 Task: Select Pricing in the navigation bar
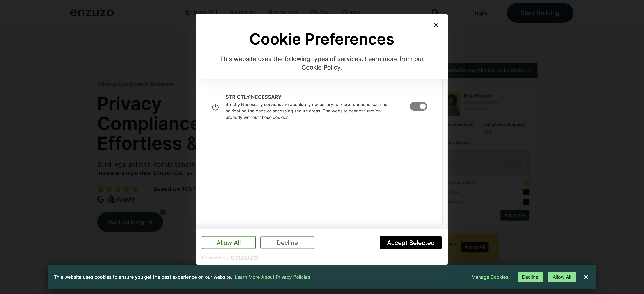(x=321, y=13)
